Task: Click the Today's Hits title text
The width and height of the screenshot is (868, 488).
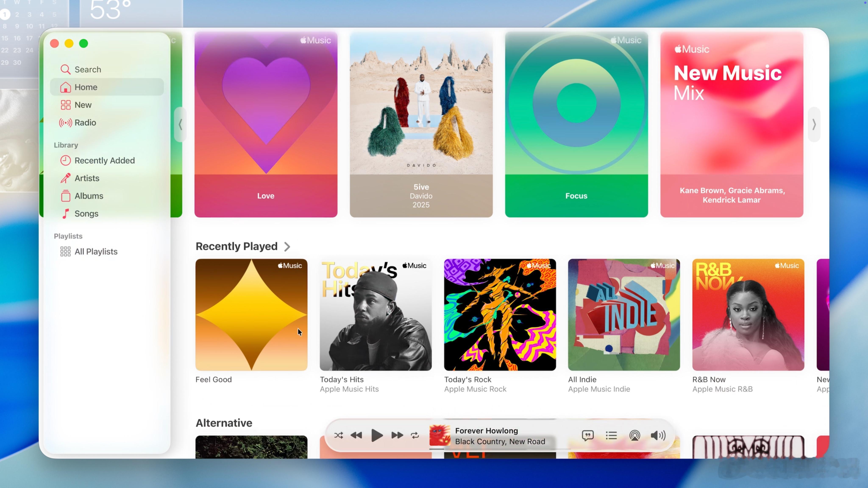Action: click(342, 380)
